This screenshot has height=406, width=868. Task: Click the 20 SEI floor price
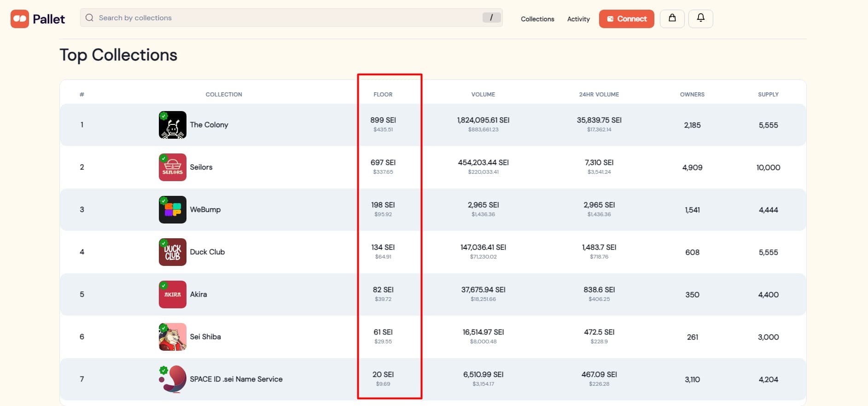tap(383, 375)
